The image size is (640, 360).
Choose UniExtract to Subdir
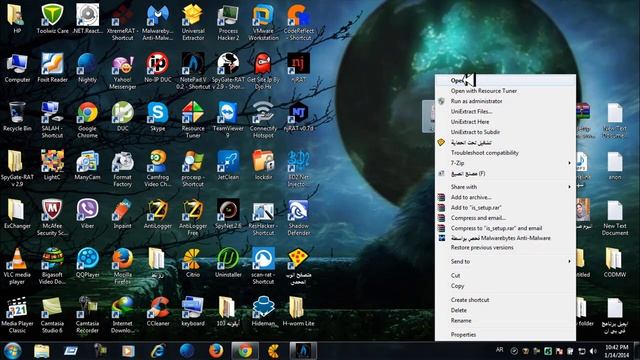tap(505, 132)
